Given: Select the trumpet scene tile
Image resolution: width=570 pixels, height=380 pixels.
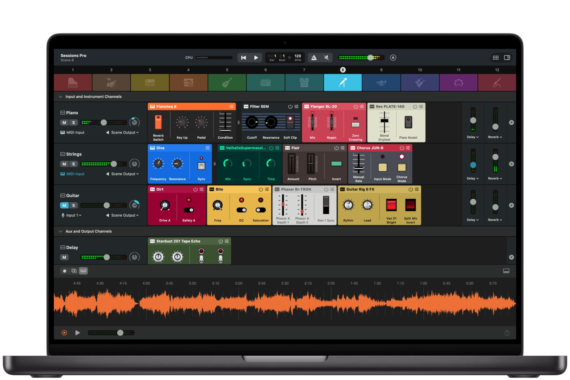Looking at the screenshot, I should coord(381,83).
